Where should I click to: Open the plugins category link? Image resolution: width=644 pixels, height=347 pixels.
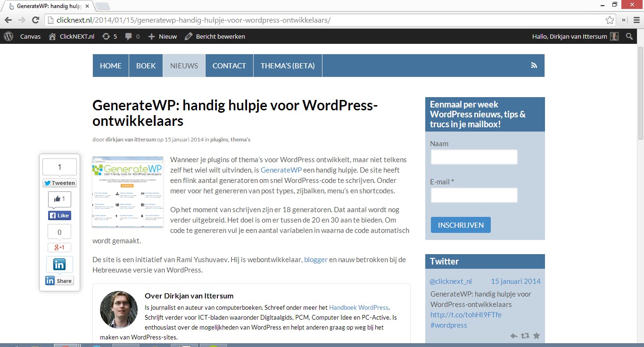tap(219, 140)
